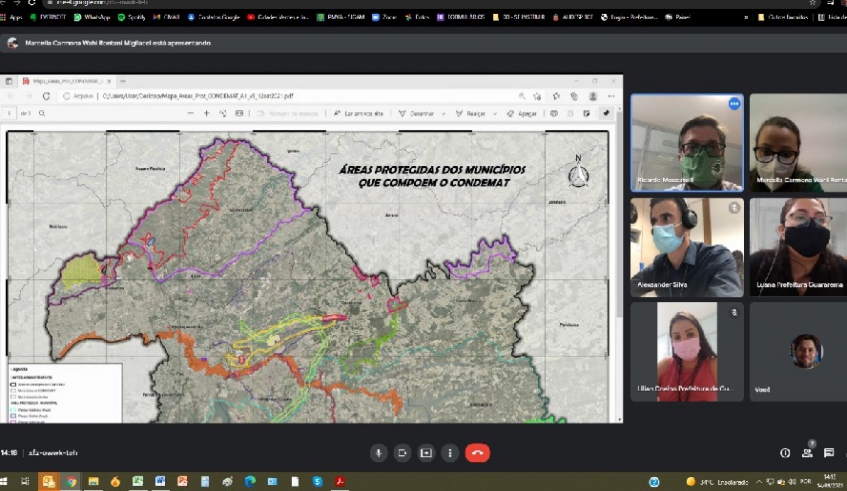Viewport: 847px width, 491px height.
Task: Expand the hidden bookmarks overflow chevron
Action: point(746,17)
